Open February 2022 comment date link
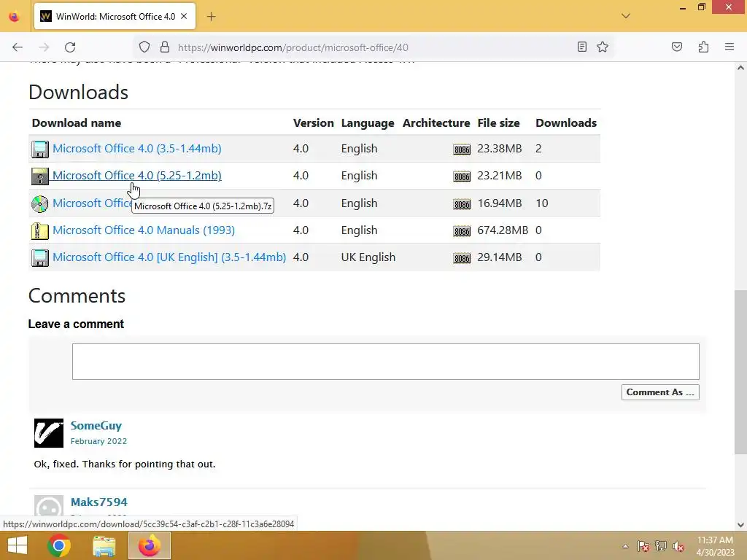Image resolution: width=747 pixels, height=560 pixels. [x=98, y=441]
